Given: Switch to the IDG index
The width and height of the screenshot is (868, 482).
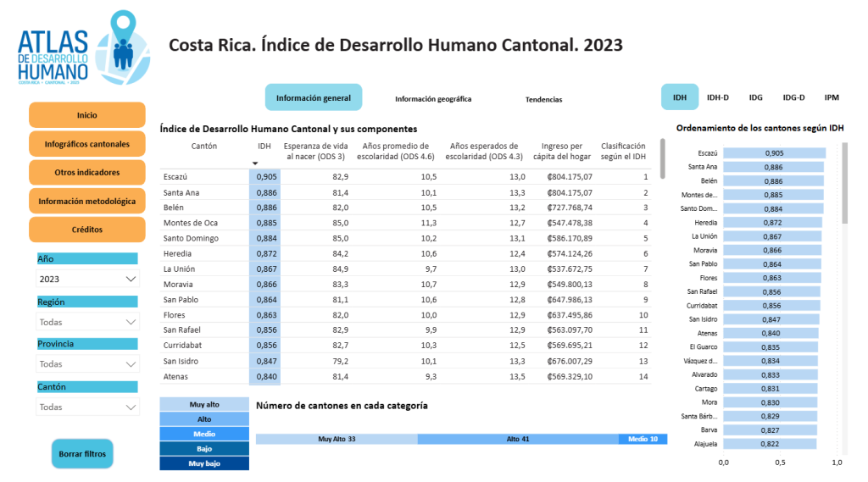Looking at the screenshot, I should pyautogui.click(x=755, y=97).
